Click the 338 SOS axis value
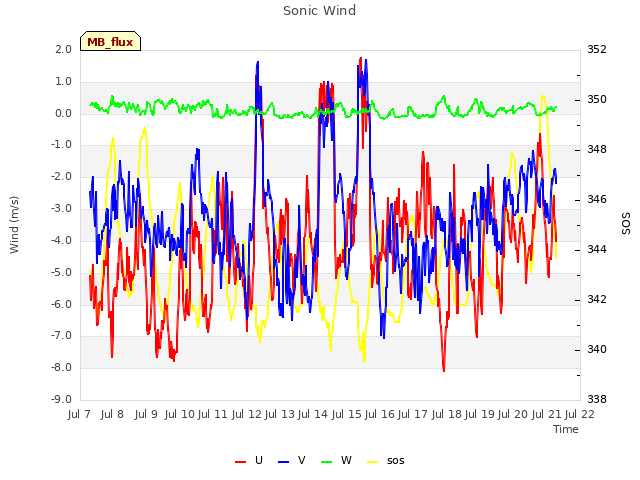Viewport: 640px width, 480px height. pos(597,399)
